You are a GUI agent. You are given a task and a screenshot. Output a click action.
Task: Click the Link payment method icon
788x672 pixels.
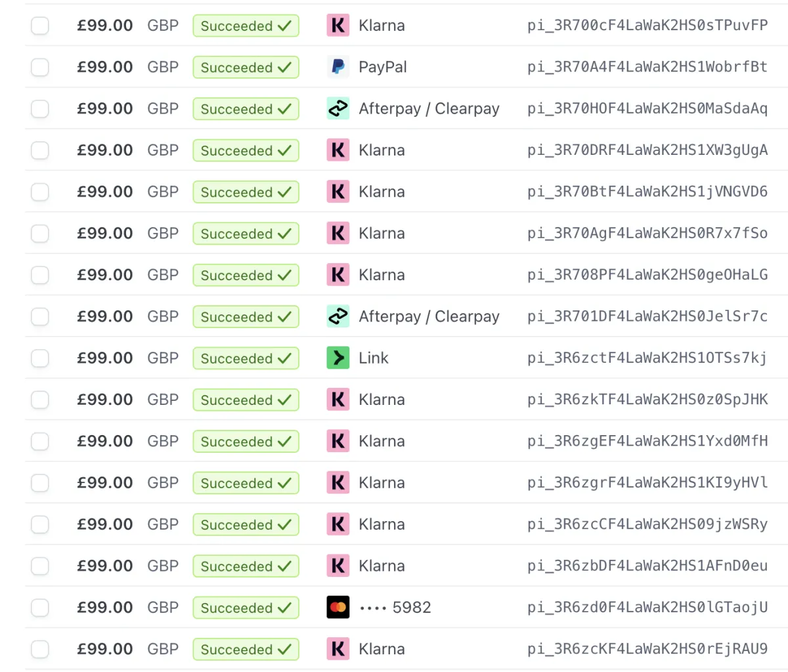(x=338, y=358)
